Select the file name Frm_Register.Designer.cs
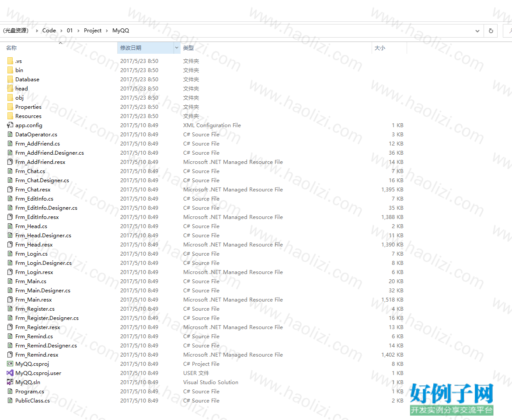This screenshot has width=512, height=420. [47, 318]
